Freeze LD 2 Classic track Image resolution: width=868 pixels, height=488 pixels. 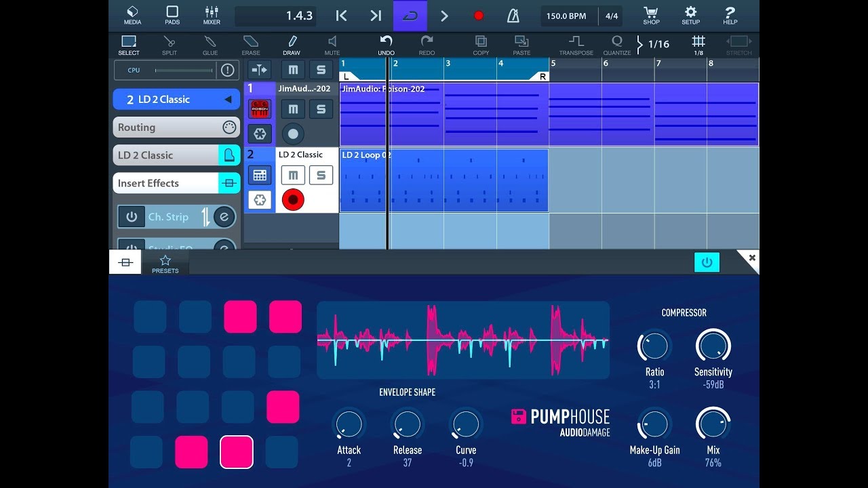pyautogui.click(x=260, y=200)
